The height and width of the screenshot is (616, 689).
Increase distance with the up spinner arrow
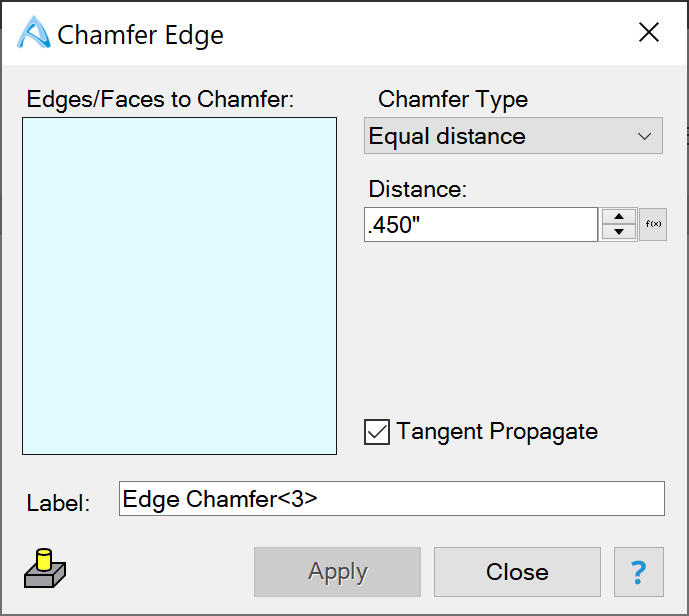point(619,216)
